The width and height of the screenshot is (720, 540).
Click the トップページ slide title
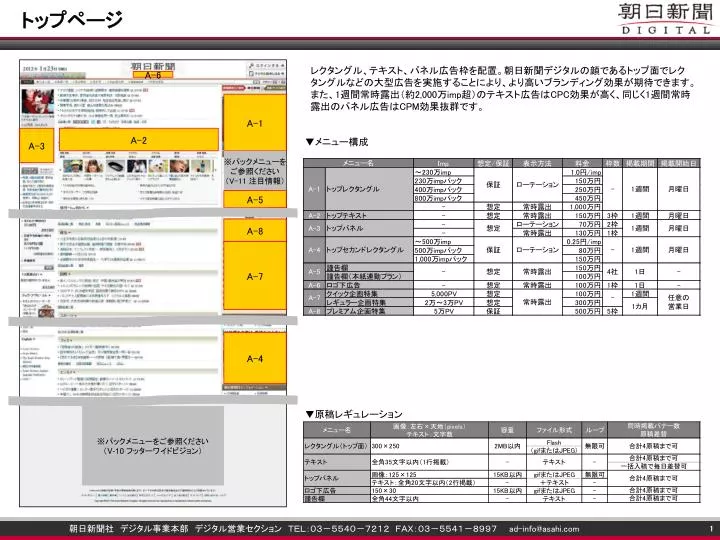click(x=71, y=20)
